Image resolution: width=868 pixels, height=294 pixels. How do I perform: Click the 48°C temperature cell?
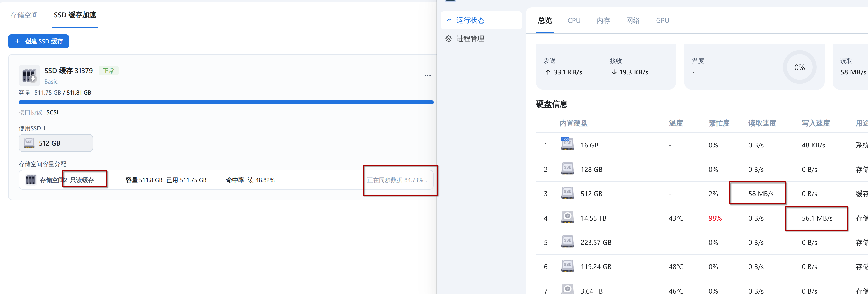pyautogui.click(x=676, y=267)
